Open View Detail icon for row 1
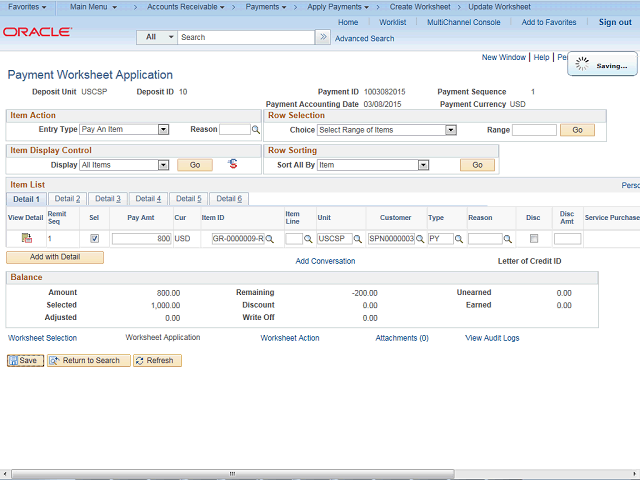 26,238
